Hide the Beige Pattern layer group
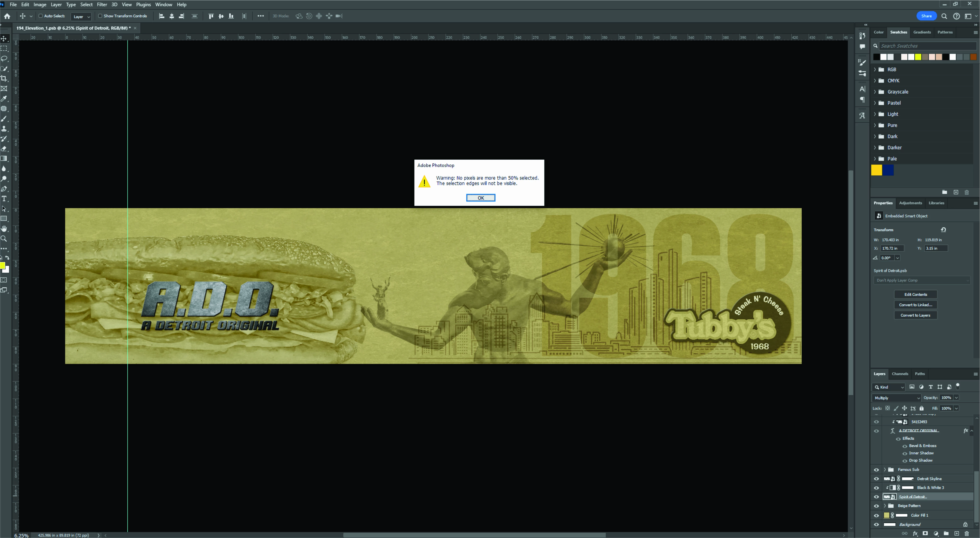Viewport: 980px width, 538px height. (x=876, y=506)
